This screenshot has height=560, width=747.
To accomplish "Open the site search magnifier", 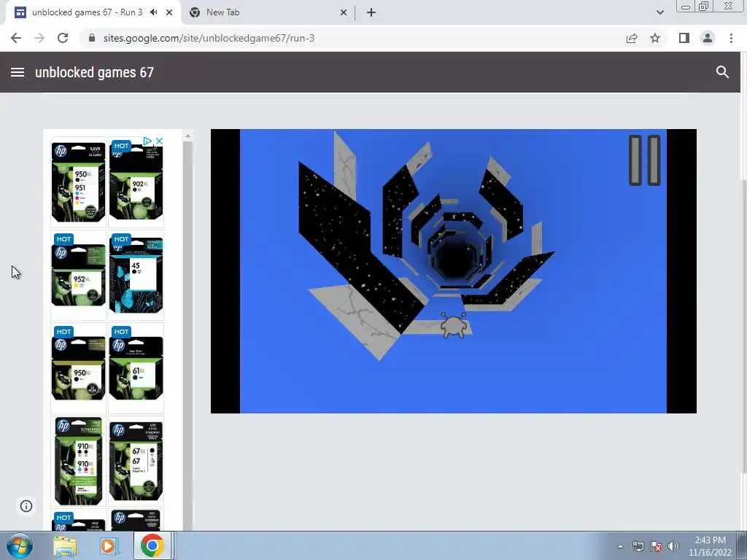I will tap(722, 72).
